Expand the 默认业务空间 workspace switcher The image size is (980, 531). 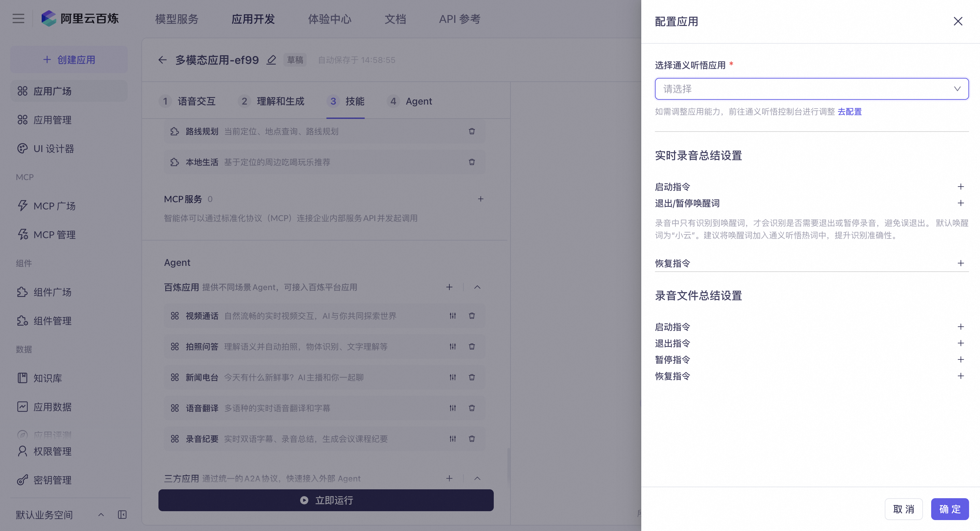click(101, 515)
